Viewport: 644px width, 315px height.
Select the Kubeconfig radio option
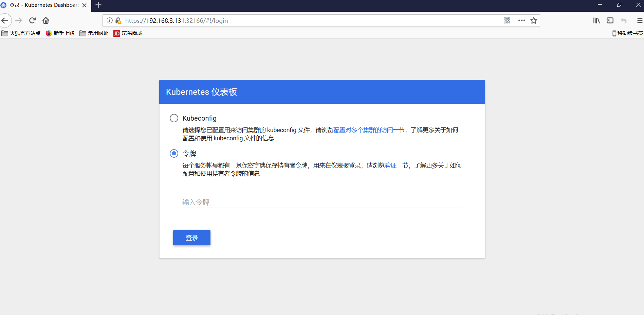174,118
